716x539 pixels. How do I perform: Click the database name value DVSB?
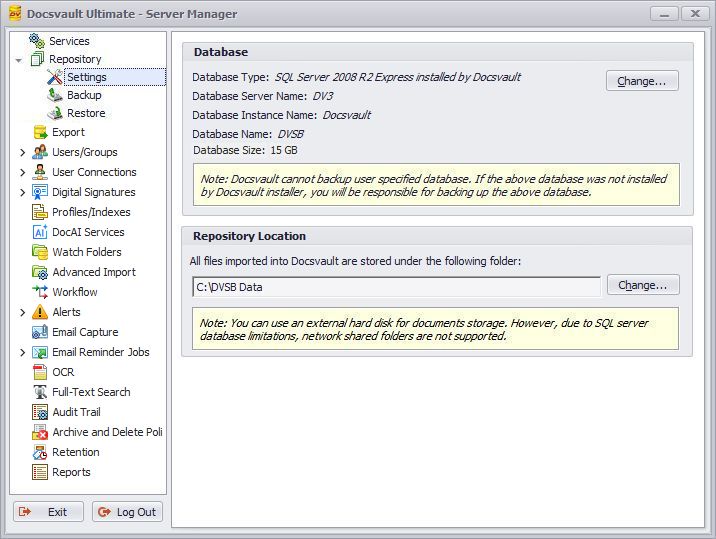[290, 134]
